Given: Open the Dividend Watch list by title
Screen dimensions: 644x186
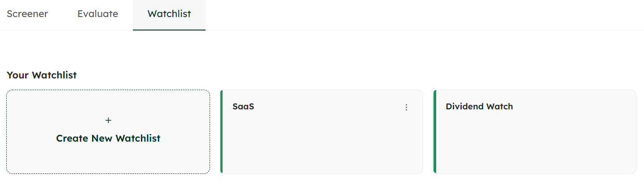Looking at the screenshot, I should pos(479,107).
